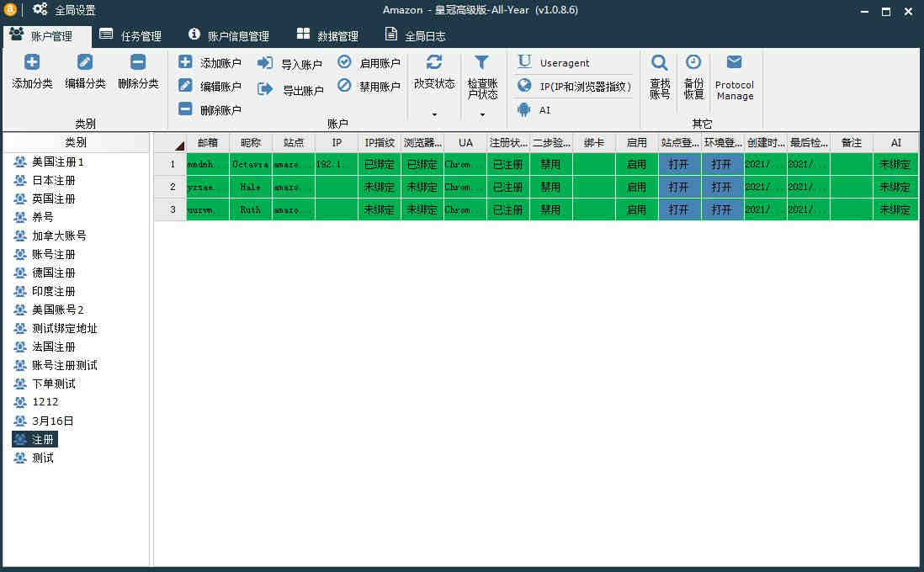The width and height of the screenshot is (924, 572).
Task: Select the 账号注册 category
Action: (x=45, y=254)
